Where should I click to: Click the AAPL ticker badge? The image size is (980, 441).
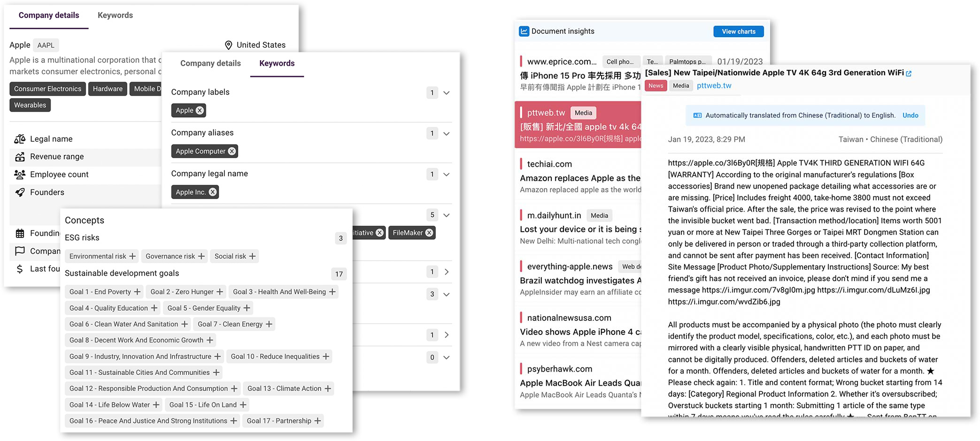[x=46, y=45]
